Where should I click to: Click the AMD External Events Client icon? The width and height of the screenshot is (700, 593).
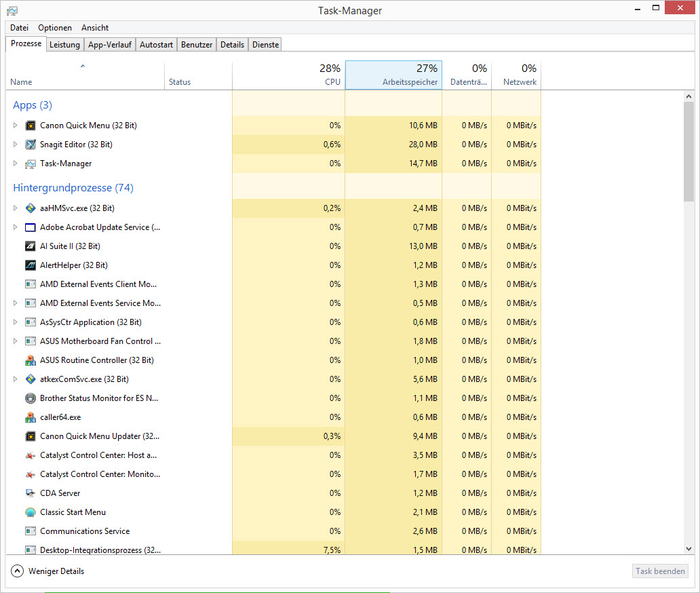pyautogui.click(x=31, y=284)
